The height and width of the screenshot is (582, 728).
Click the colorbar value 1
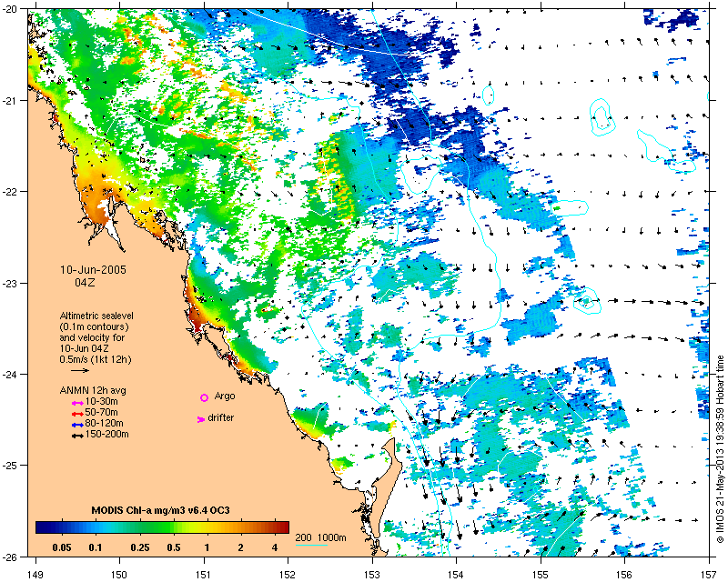point(207,547)
